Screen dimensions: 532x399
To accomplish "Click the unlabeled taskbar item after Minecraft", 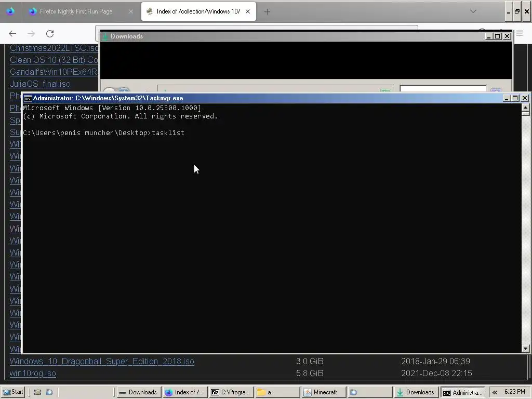I will (x=369, y=392).
